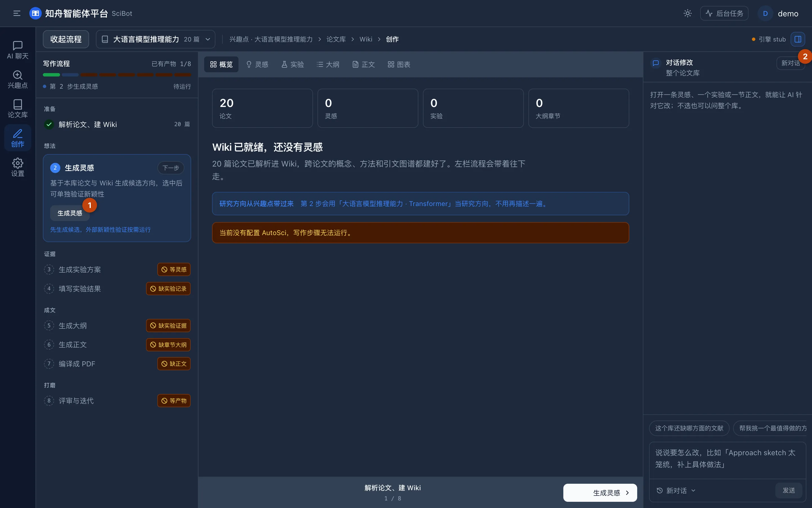This screenshot has width=812, height=508.
Task: Click 兴趣点 · 大语言模型推理能力 breadcrumb
Action: 271,39
